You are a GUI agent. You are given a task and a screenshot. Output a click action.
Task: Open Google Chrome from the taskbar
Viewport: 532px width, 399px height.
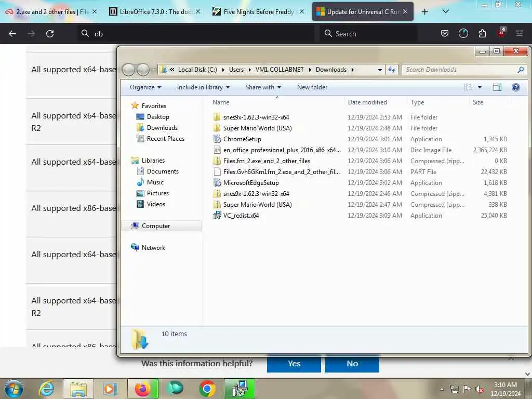pos(207,389)
